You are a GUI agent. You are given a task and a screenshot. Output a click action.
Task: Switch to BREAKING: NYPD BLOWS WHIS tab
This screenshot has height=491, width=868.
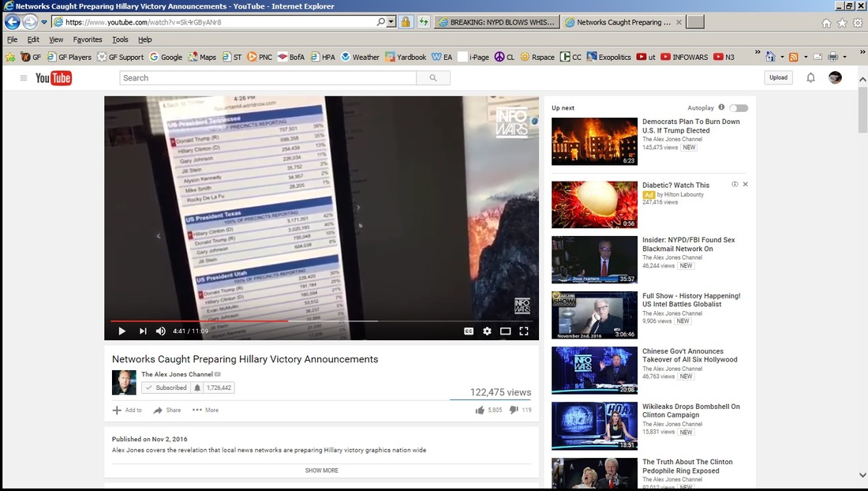pyautogui.click(x=496, y=22)
